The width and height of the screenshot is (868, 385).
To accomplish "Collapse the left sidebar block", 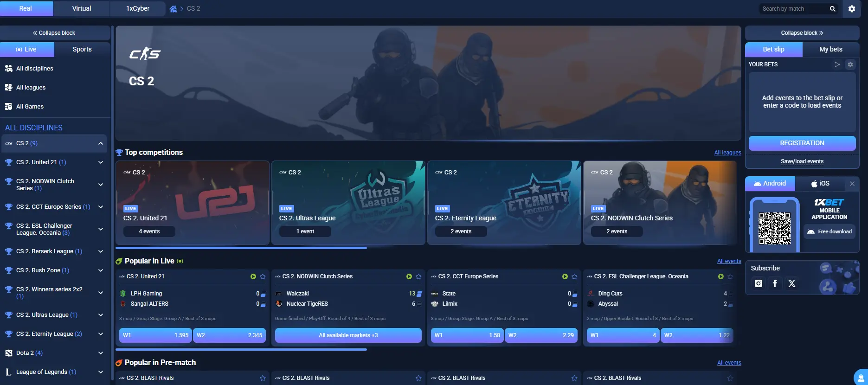I will [55, 33].
